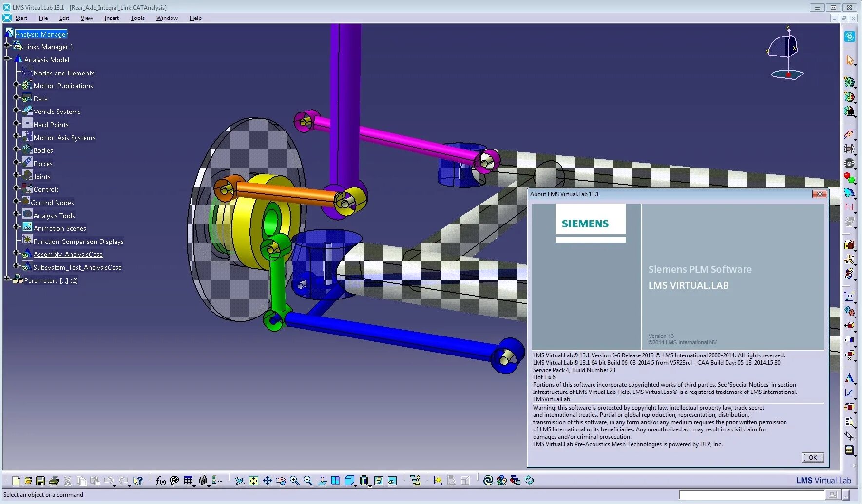The height and width of the screenshot is (504, 862).
Task: Expand the Subsystem_Test_AnalysisCase node
Action: pyautogui.click(x=16, y=266)
